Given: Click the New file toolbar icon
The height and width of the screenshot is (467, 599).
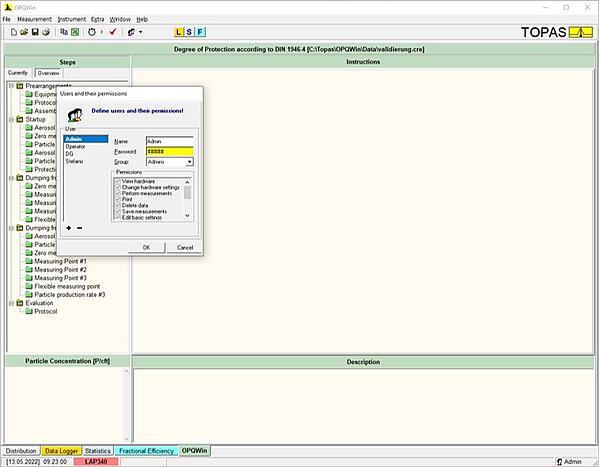Looking at the screenshot, I should 14,32.
